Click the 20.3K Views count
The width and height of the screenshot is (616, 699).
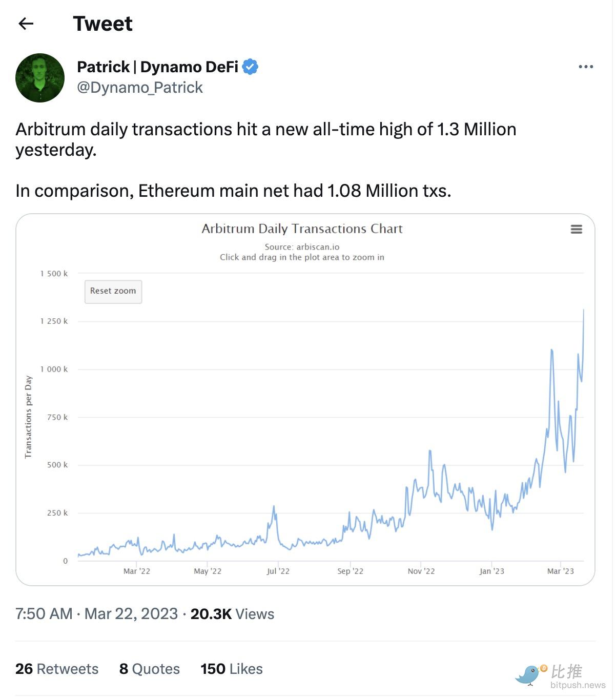pos(232,614)
